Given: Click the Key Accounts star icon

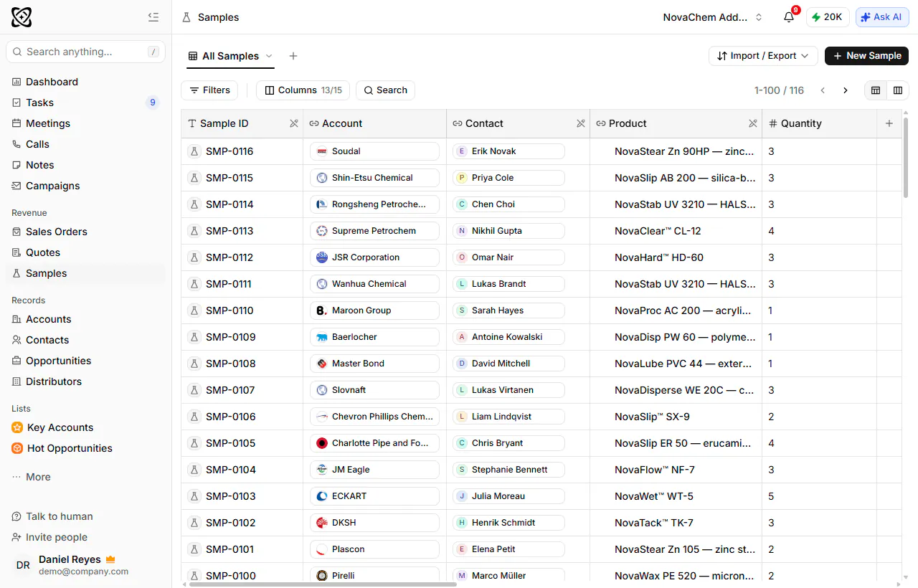Looking at the screenshot, I should click(17, 427).
